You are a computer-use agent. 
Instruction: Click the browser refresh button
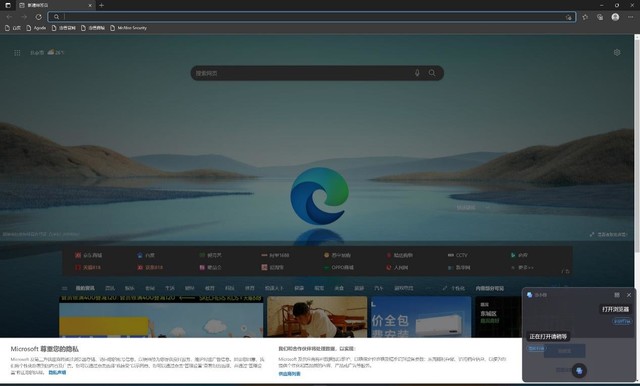(38, 17)
